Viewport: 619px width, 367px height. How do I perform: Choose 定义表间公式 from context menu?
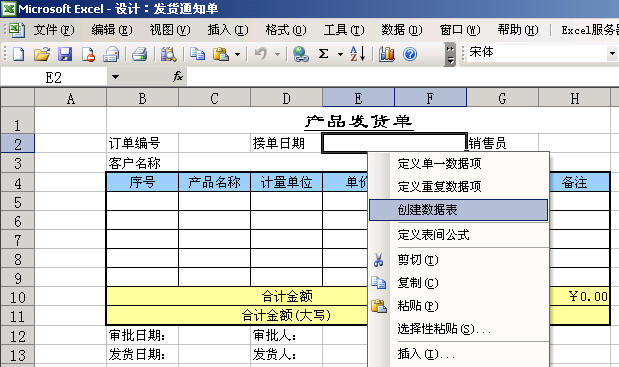click(458, 235)
